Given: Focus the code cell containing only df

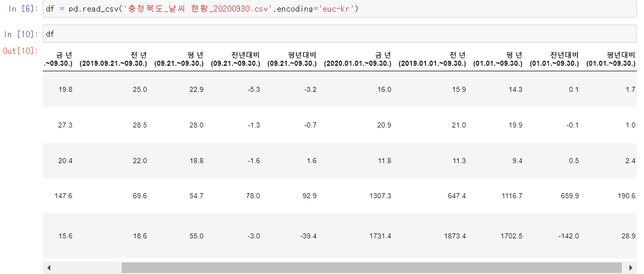Looking at the screenshot, I should pos(340,34).
